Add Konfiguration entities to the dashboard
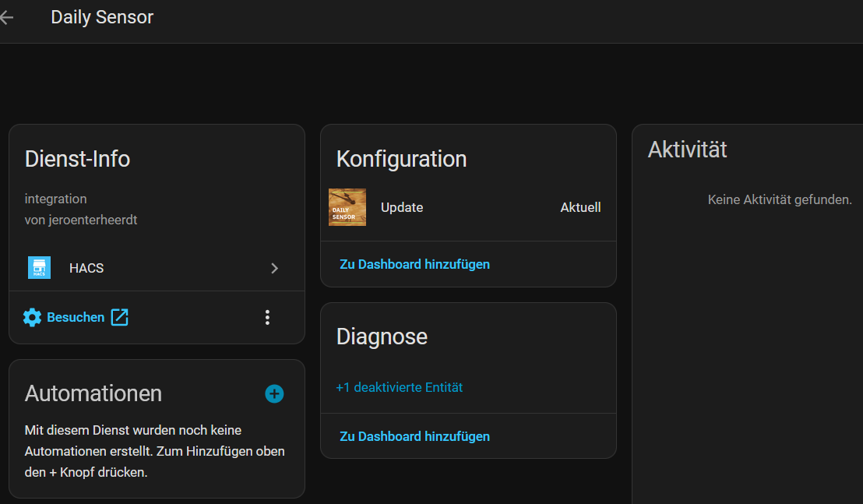Image resolution: width=863 pixels, height=504 pixels. (x=414, y=265)
